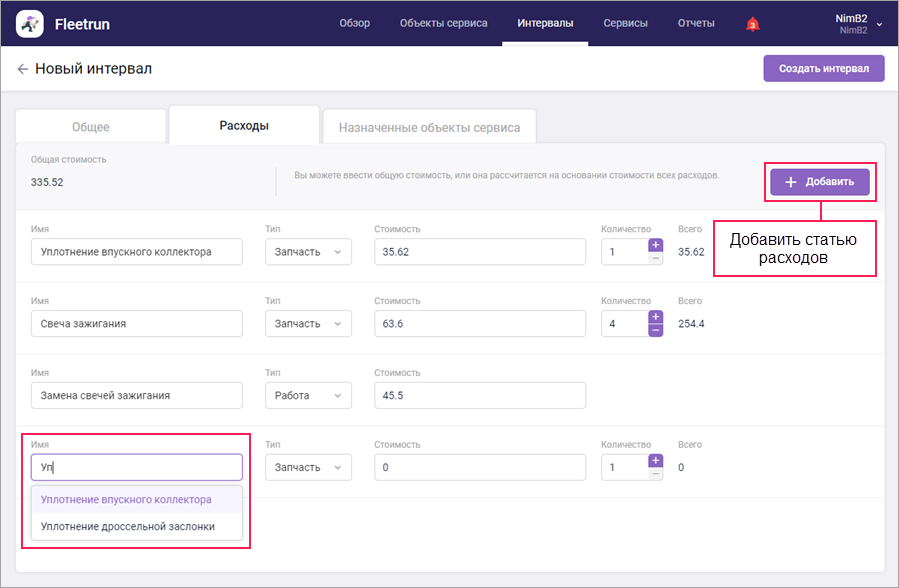Open Сервисы in top navigation
The height and width of the screenshot is (588, 899).
click(x=625, y=23)
